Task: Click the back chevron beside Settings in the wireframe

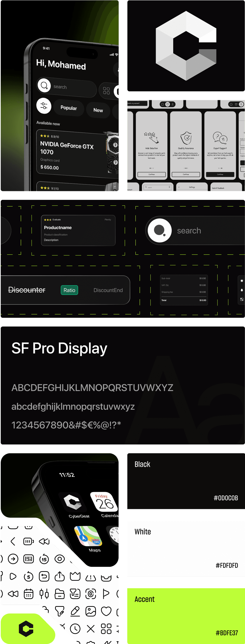Action: tap(179, 187)
